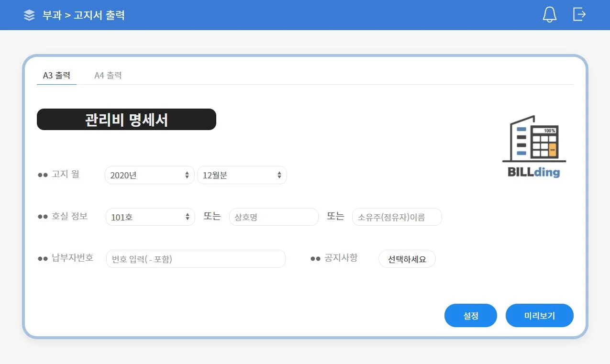Image resolution: width=610 pixels, height=364 pixels.
Task: Click the stacked layers menu icon
Action: (x=29, y=15)
